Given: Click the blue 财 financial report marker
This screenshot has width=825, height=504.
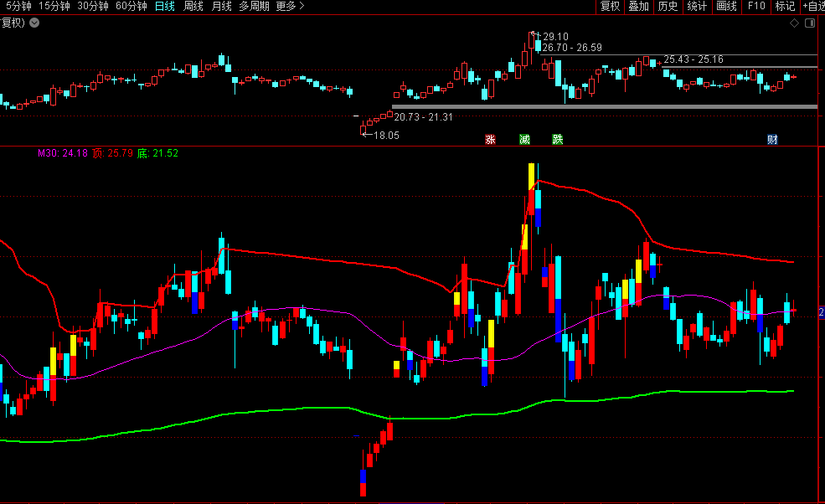Looking at the screenshot, I should (772, 139).
